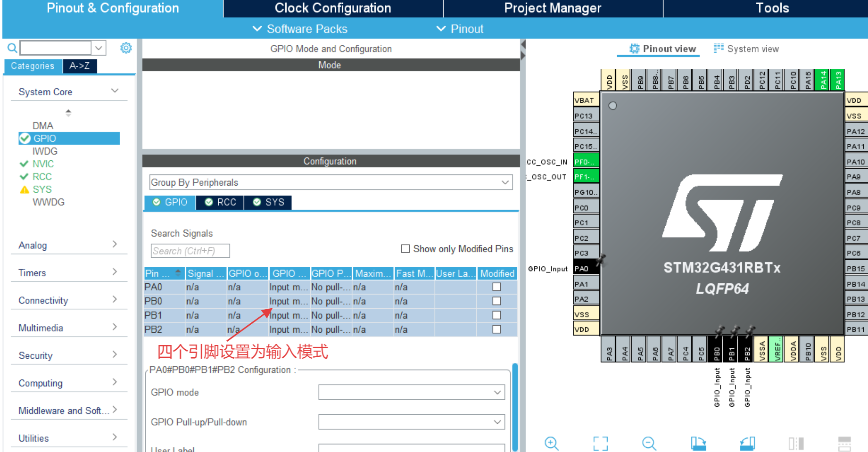Click the PB0 pin on the chip
The width and height of the screenshot is (868, 452).
(717, 349)
